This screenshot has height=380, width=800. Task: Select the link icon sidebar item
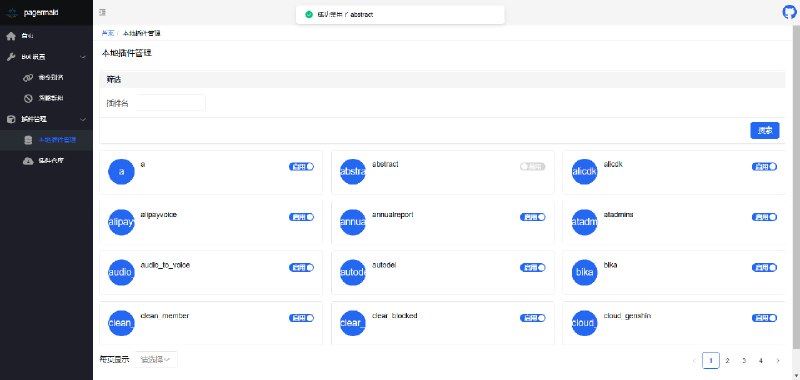[x=29, y=78]
